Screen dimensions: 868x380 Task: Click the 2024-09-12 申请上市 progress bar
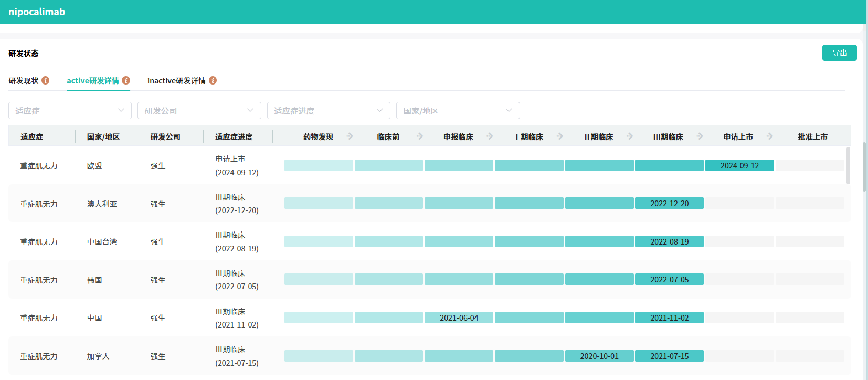pyautogui.click(x=739, y=166)
